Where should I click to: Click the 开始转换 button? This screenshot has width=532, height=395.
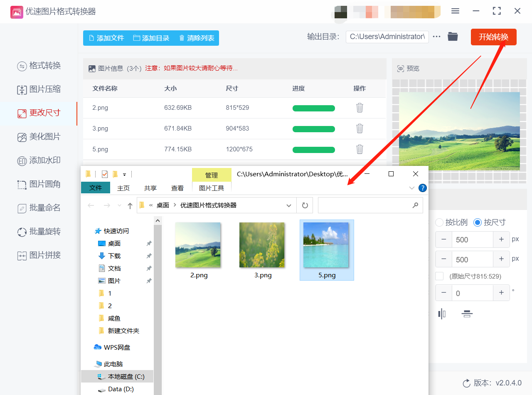coord(493,37)
